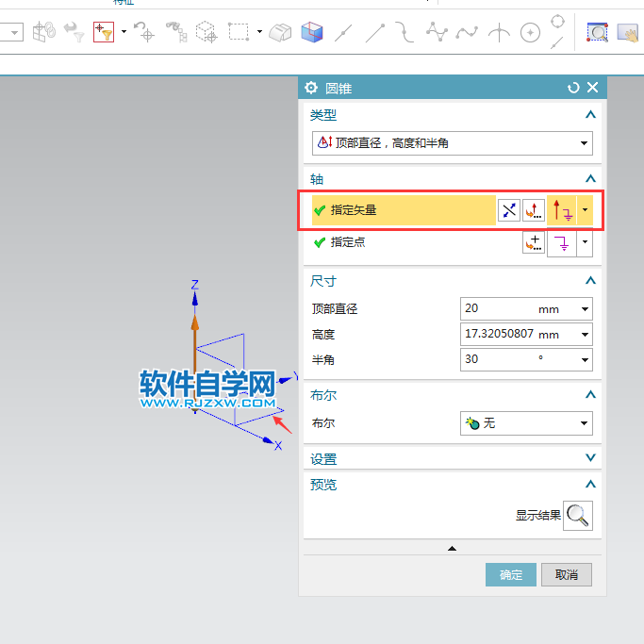Collapse the 尺寸 section

point(590,280)
